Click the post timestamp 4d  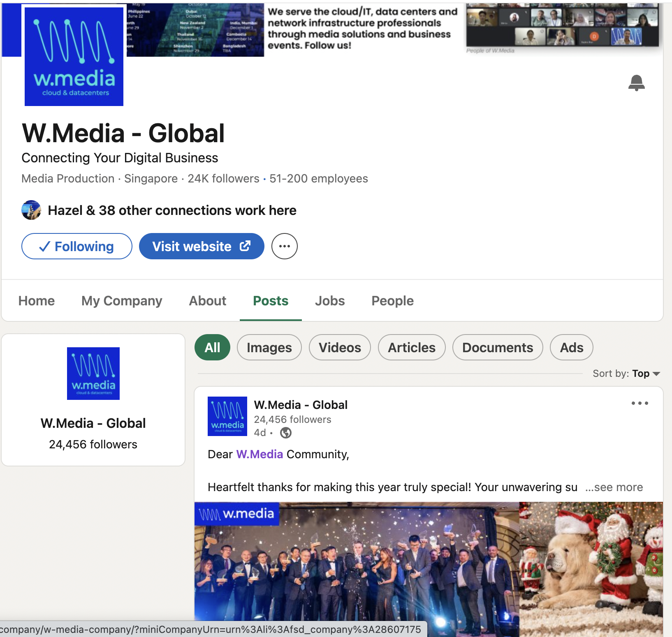pyautogui.click(x=260, y=433)
